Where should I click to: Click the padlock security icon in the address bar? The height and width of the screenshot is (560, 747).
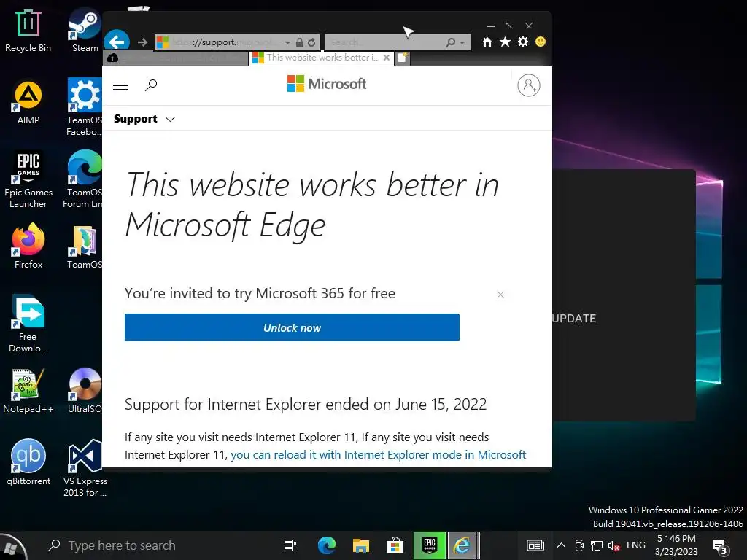[299, 42]
